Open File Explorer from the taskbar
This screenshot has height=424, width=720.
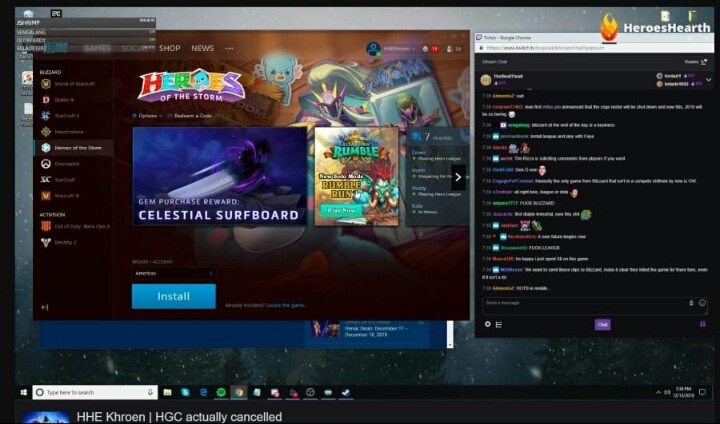168,392
